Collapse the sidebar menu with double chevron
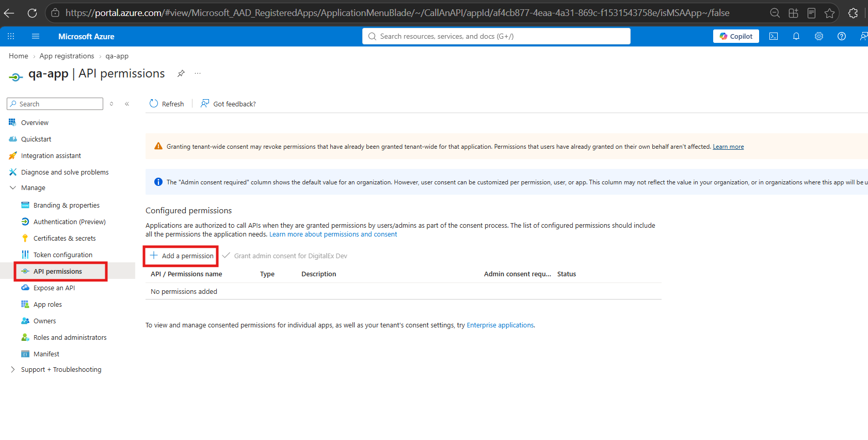The width and height of the screenshot is (868, 440). pos(127,104)
